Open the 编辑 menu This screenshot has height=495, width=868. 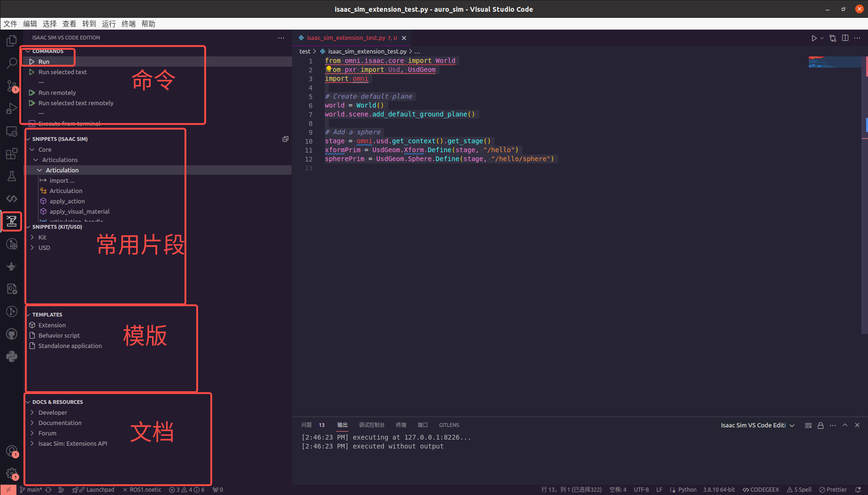tap(30, 24)
